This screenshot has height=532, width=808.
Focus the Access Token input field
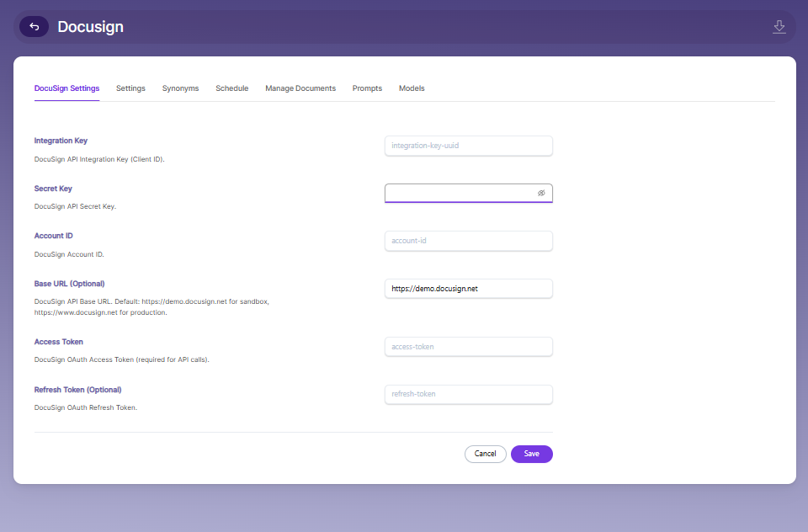[x=469, y=347]
